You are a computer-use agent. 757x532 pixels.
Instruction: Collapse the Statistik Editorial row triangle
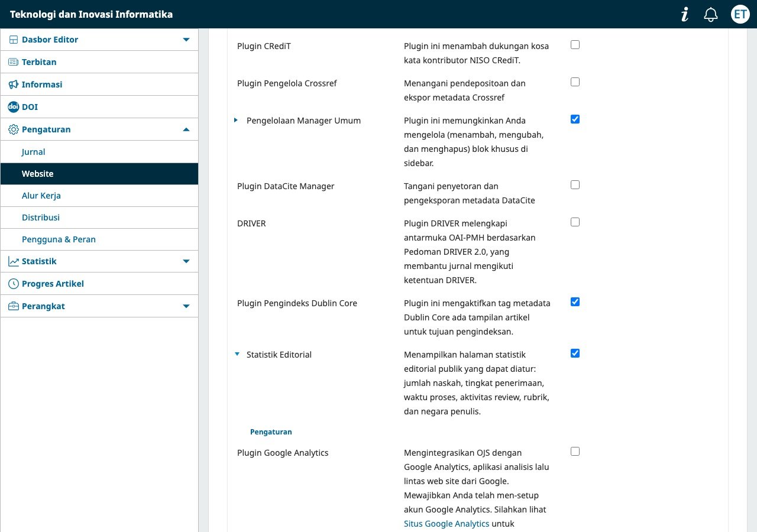tap(237, 355)
